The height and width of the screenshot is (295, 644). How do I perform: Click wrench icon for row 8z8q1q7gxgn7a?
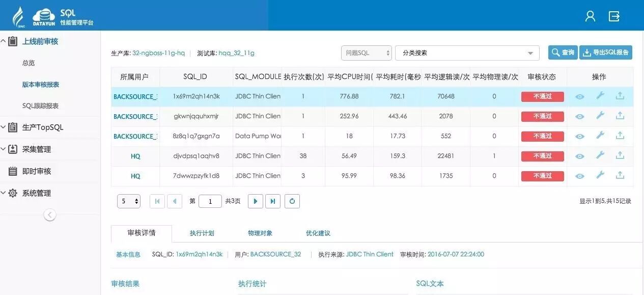pyautogui.click(x=600, y=135)
